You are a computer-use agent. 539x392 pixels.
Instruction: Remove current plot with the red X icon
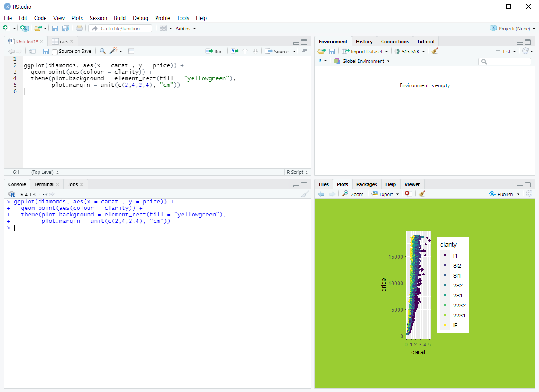[x=407, y=193]
